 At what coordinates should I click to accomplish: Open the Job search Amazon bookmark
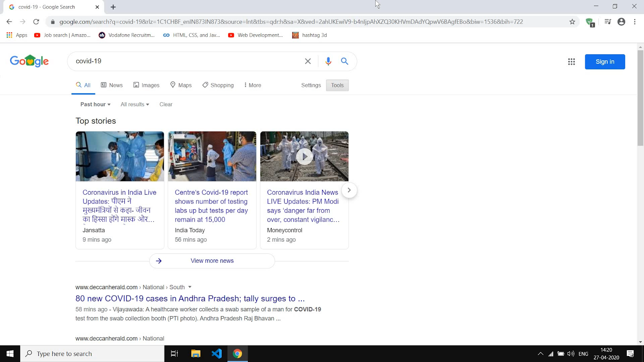pyautogui.click(x=62, y=35)
